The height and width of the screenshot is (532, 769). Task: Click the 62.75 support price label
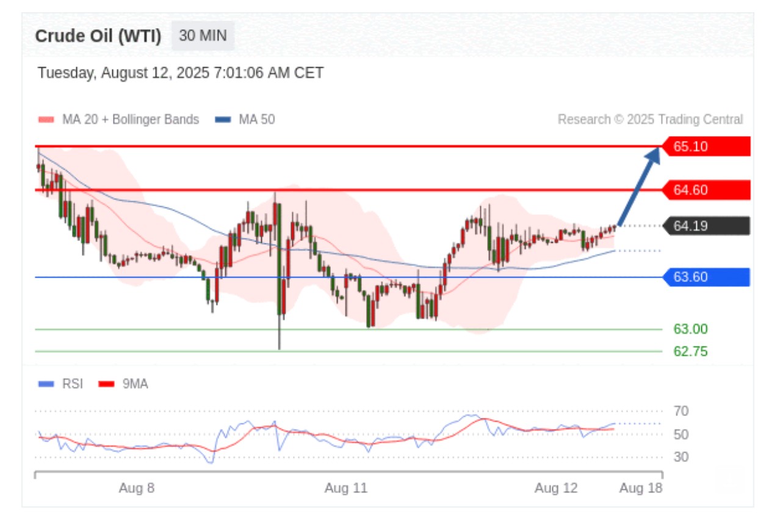pos(690,351)
